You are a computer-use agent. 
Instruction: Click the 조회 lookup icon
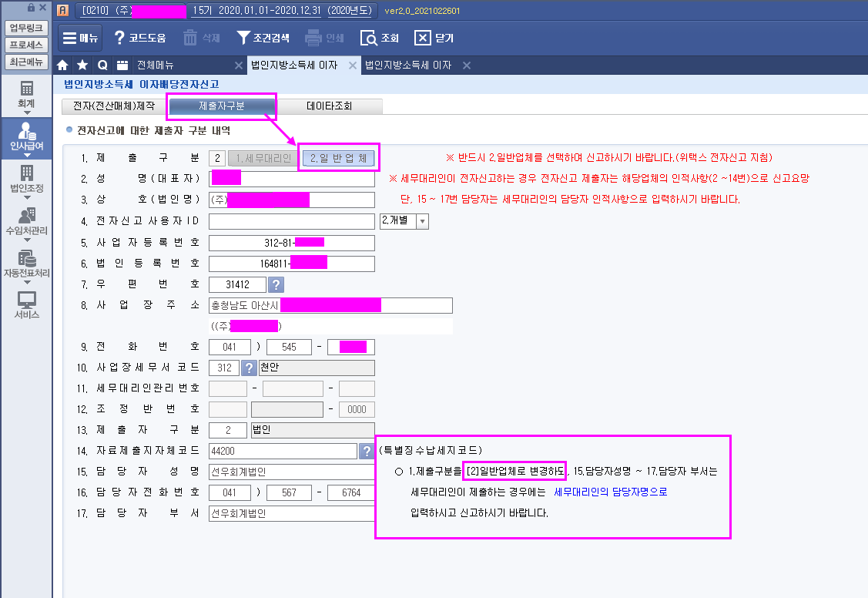[379, 38]
